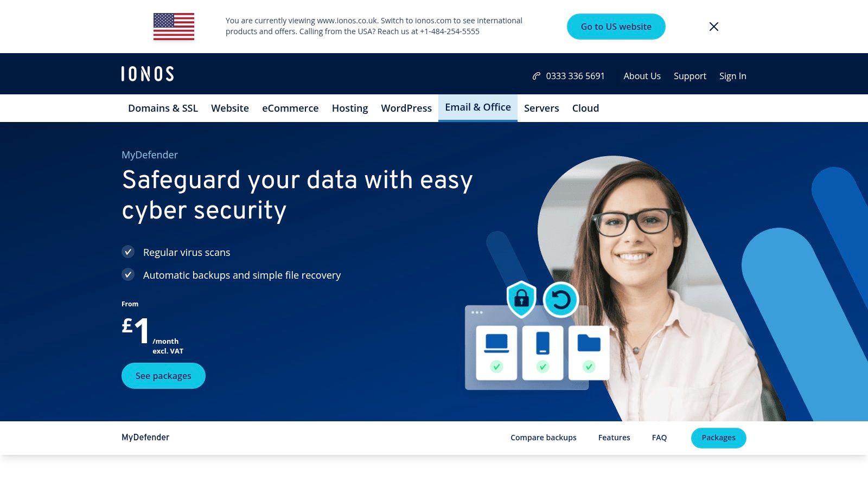
Task: Click the checkmark beside Automatic backups
Action: pyautogui.click(x=128, y=274)
